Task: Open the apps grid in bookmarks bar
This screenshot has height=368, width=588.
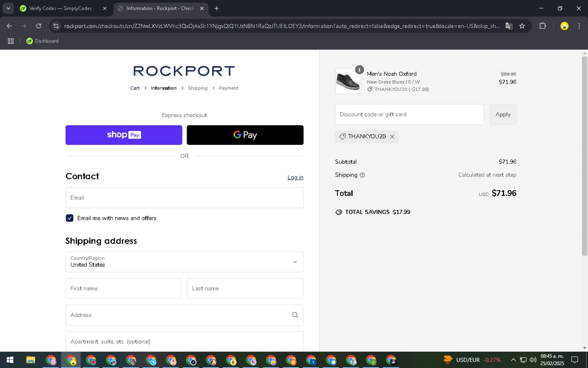Action: pyautogui.click(x=11, y=41)
